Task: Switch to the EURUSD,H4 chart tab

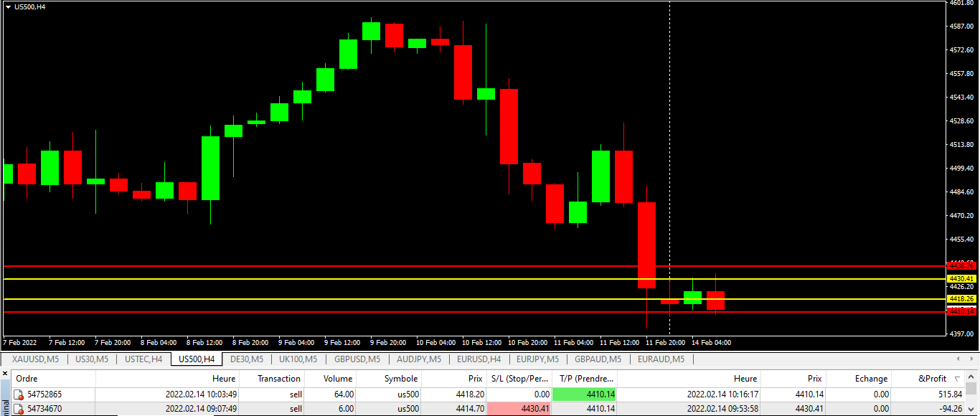Action: pyautogui.click(x=479, y=359)
